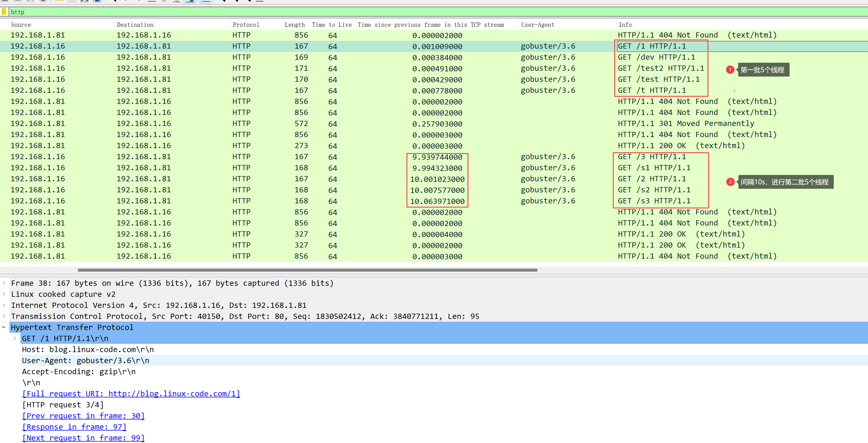The width and height of the screenshot is (868, 443).
Task: Select the GET /3 HTTP/1.1 packet
Action: click(x=434, y=157)
